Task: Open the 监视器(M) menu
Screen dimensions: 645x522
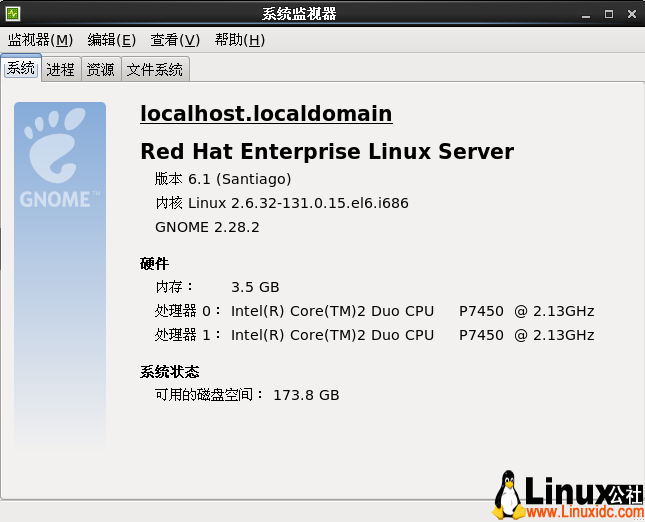Action: click(x=40, y=40)
